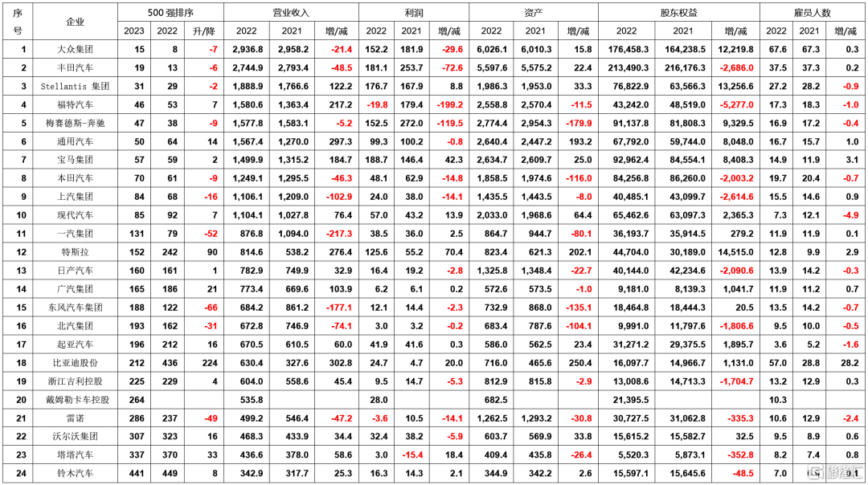Select the 戴姆勒卡车控股 company cell
868x485 pixels.
click(x=76, y=400)
